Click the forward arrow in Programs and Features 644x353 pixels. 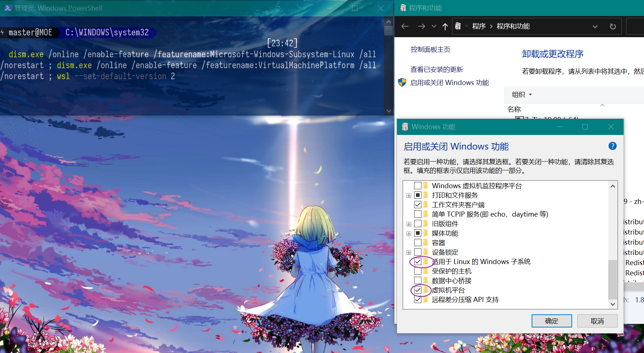click(x=421, y=26)
